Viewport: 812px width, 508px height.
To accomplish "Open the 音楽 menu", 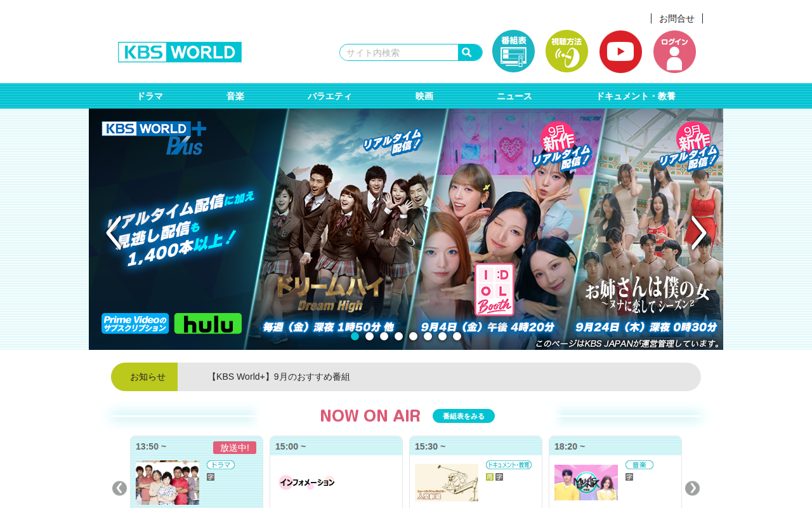I will click(x=235, y=96).
